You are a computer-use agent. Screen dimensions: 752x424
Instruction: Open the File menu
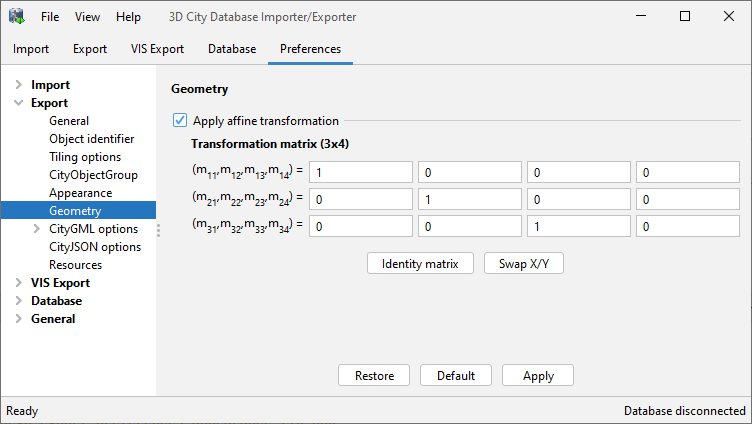point(50,17)
